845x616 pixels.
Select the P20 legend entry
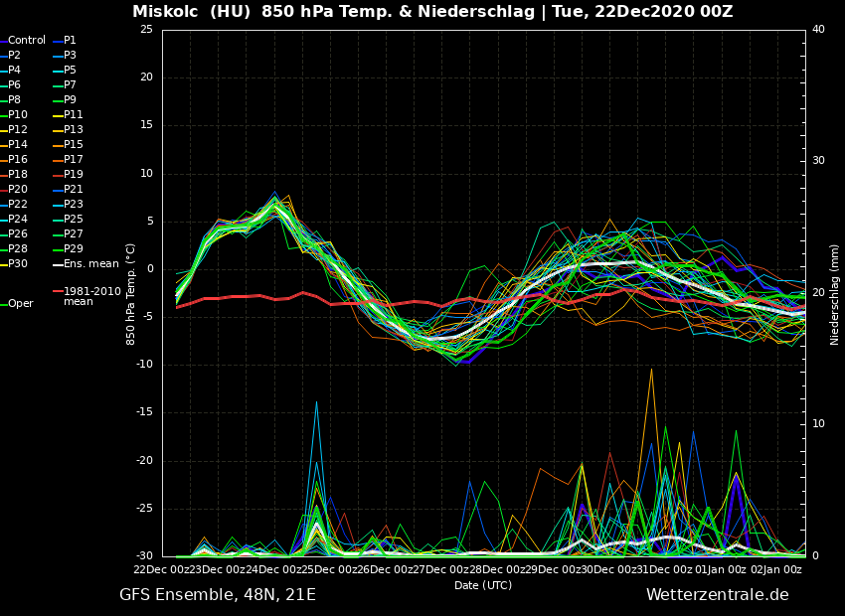pyautogui.click(x=18, y=190)
